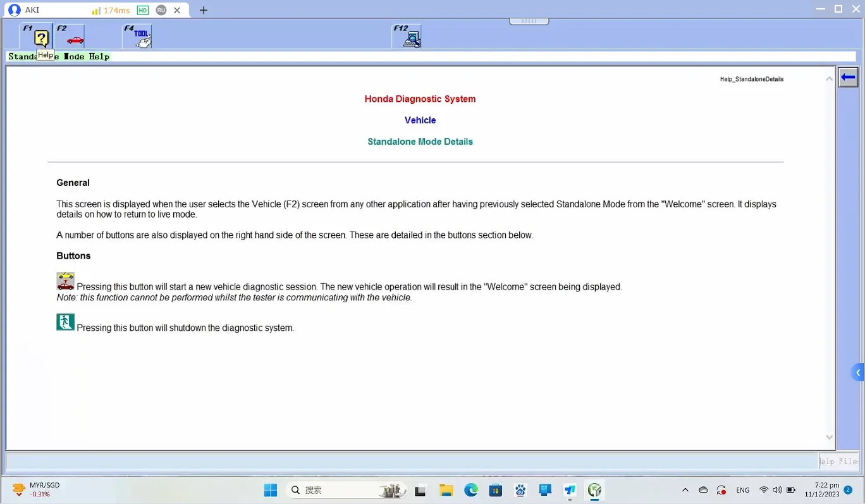Click the Buttons section heading
Screen dimensions: 865x504
pos(73,256)
